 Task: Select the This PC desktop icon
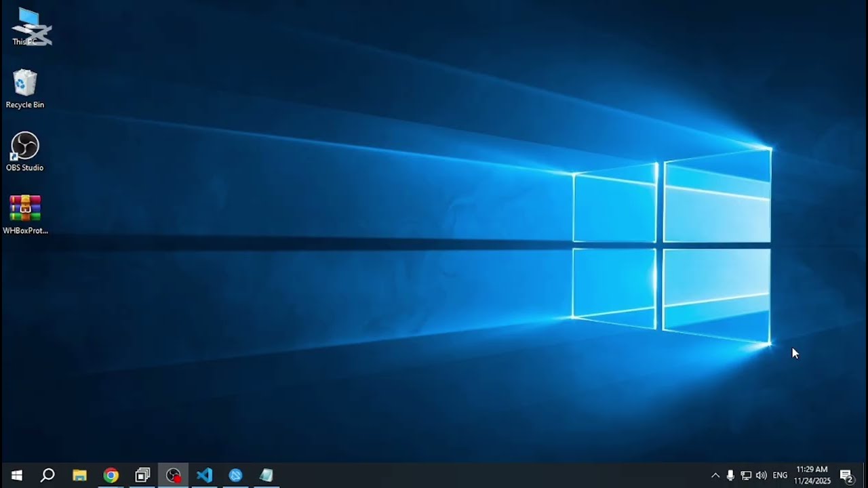tap(25, 27)
